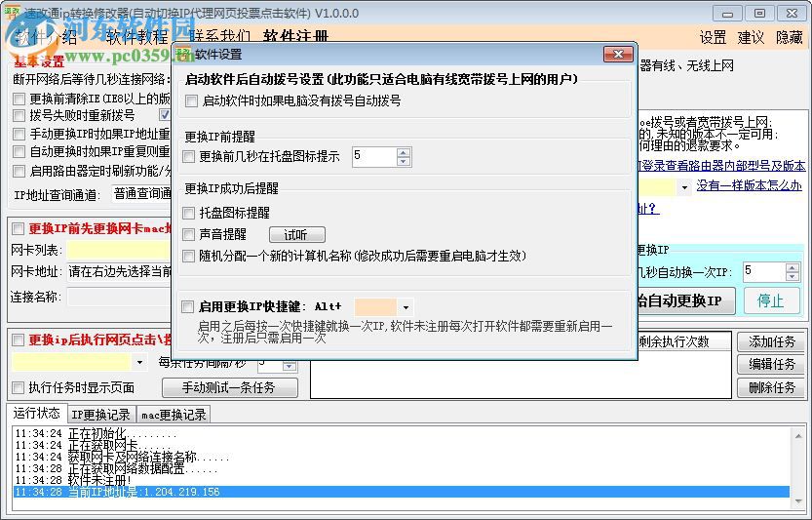Image resolution: width=812 pixels, height=520 pixels.
Task: Select log line 软件未注册!
Action: coord(401,480)
